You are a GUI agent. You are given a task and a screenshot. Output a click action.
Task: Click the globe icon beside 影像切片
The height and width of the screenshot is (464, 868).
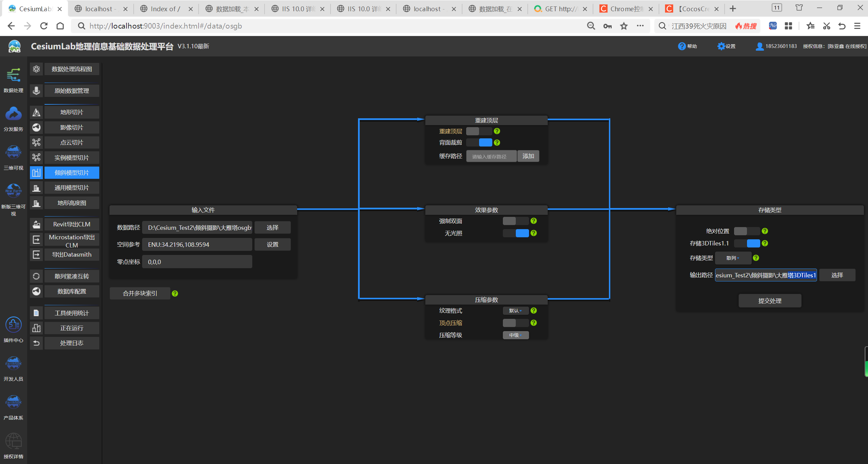[x=36, y=127]
